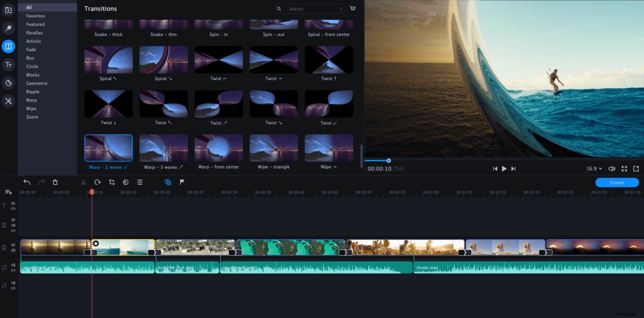Enter full-screen preview mode
Screen dimensions: 644x318
click(x=624, y=168)
